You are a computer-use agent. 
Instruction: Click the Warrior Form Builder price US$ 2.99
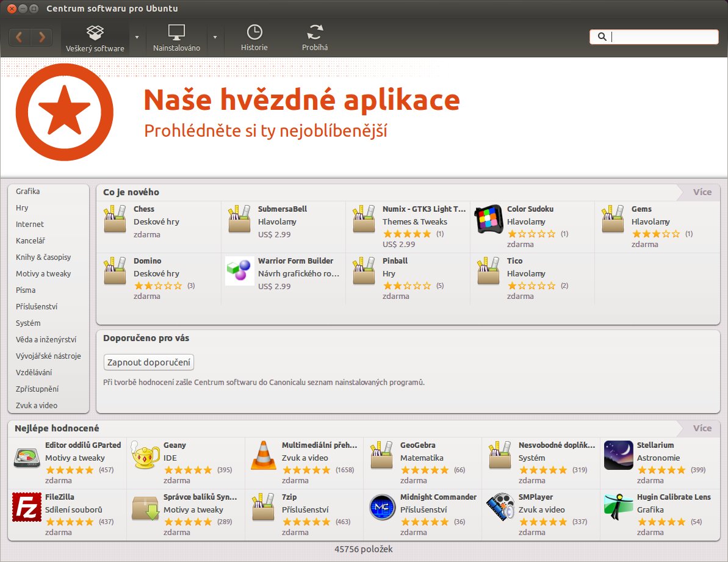(x=275, y=286)
